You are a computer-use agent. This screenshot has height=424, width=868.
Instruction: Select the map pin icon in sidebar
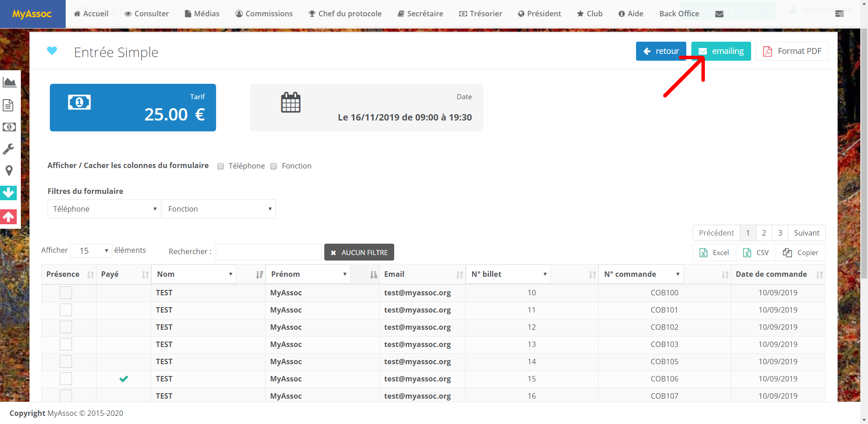pos(9,171)
